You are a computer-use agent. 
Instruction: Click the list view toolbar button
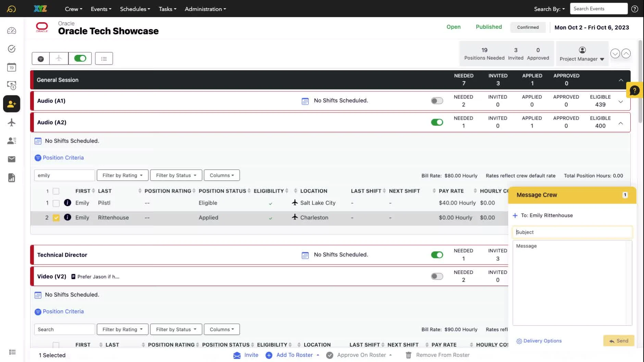coord(104,59)
